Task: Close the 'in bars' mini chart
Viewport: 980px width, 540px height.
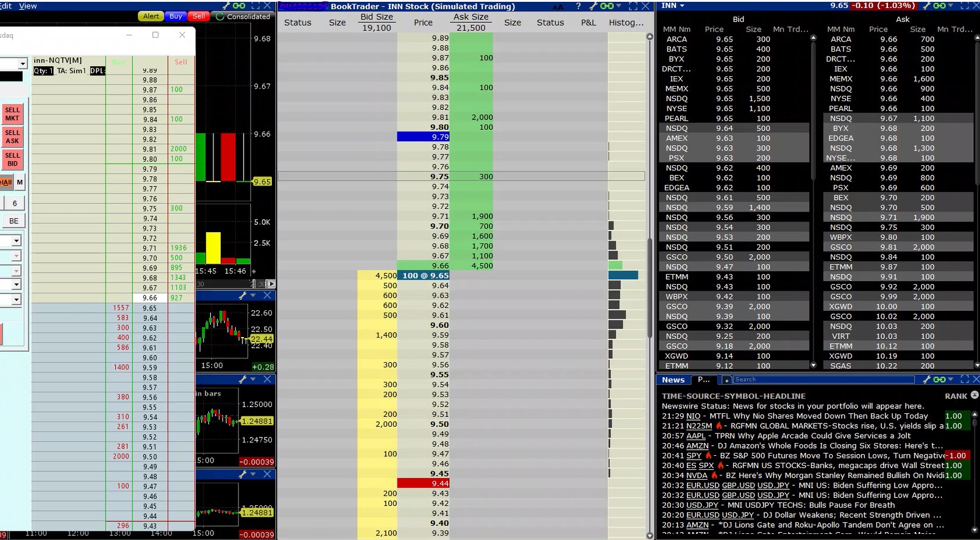Action: pos(267,380)
